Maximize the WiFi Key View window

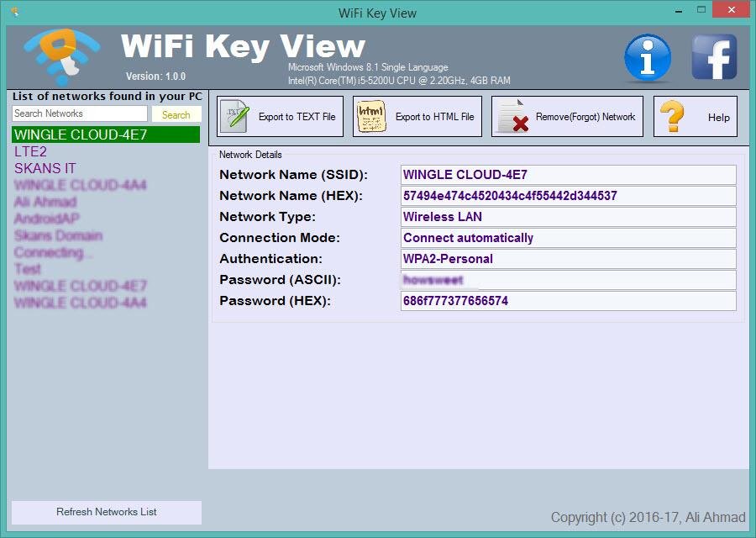click(701, 9)
